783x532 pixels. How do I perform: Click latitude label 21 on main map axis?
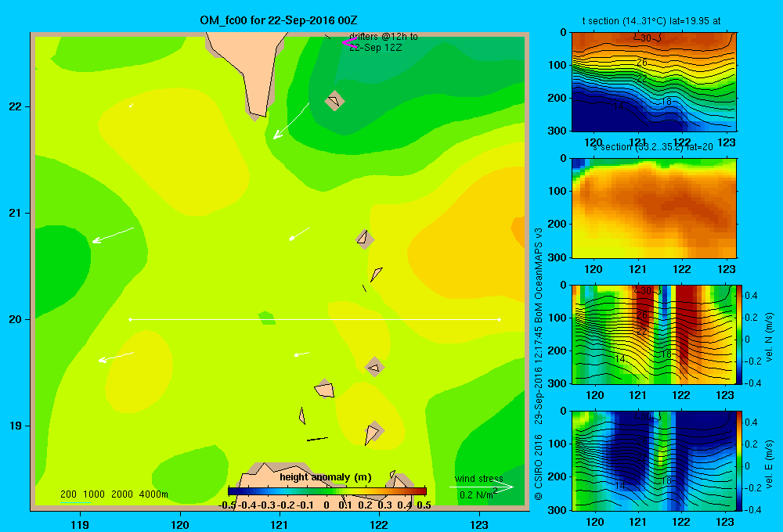16,213
